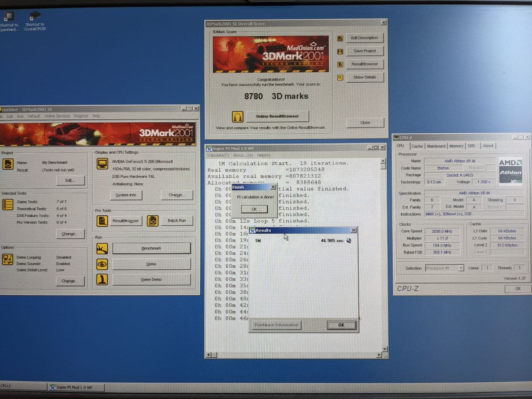532x399 pixels.
Task: Switch to the Cache tab in CPU-Z
Action: pos(417,146)
